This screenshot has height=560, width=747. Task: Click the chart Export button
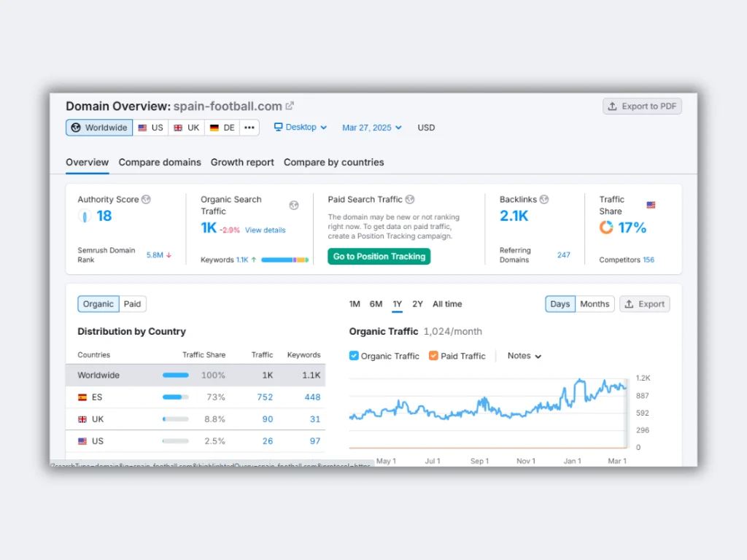coord(644,304)
